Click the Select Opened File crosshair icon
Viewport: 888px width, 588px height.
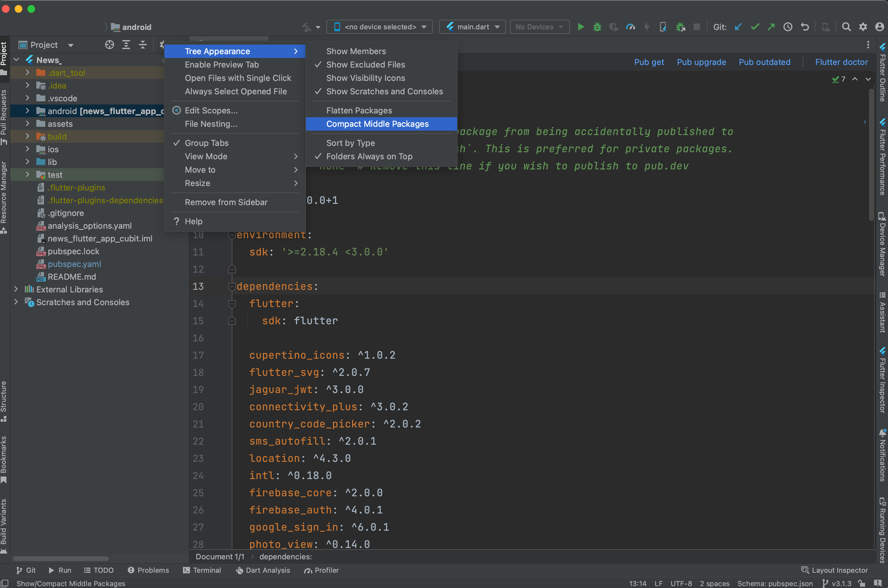point(109,45)
